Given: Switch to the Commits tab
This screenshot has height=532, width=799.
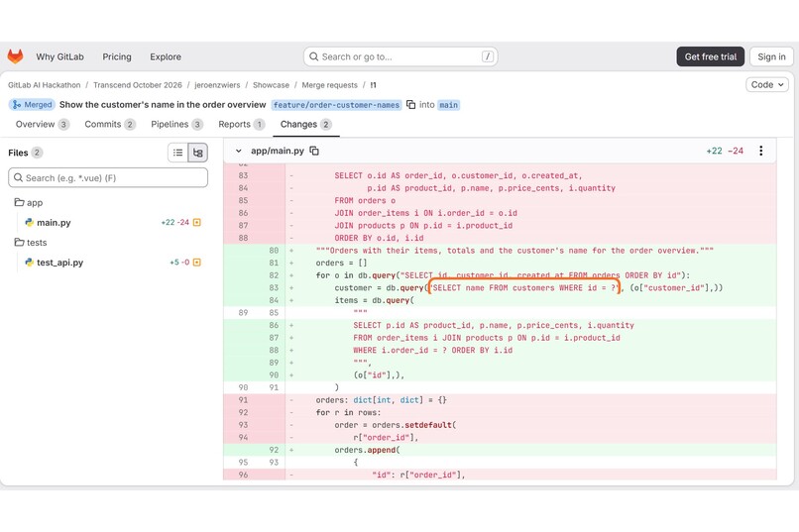Looking at the screenshot, I should 110,124.
